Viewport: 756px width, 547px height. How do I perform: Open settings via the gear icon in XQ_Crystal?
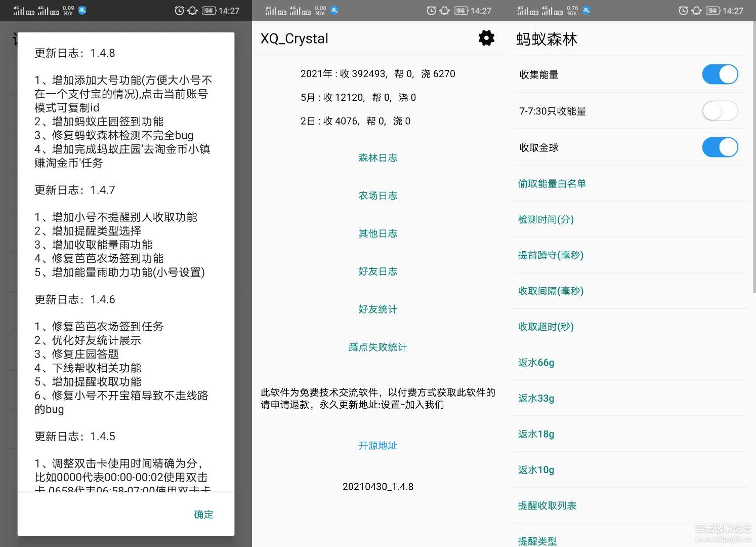click(x=485, y=38)
